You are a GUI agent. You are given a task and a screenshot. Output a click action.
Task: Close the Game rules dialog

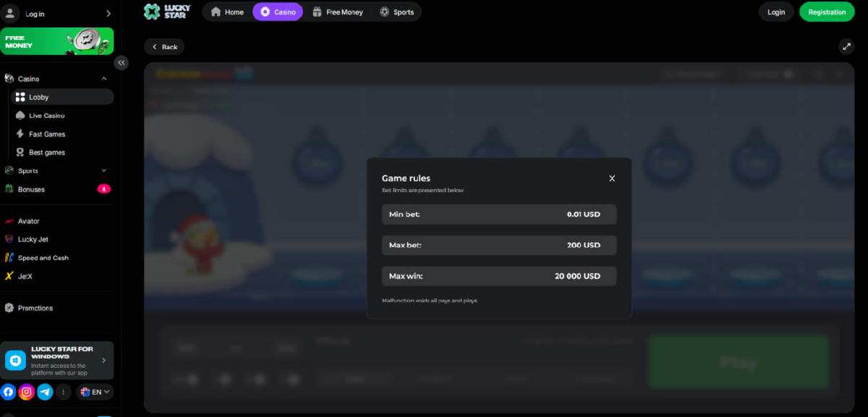tap(612, 179)
